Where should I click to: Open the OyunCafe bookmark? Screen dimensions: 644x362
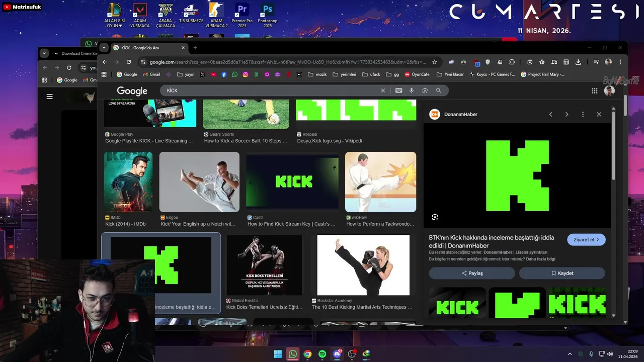[x=417, y=74]
